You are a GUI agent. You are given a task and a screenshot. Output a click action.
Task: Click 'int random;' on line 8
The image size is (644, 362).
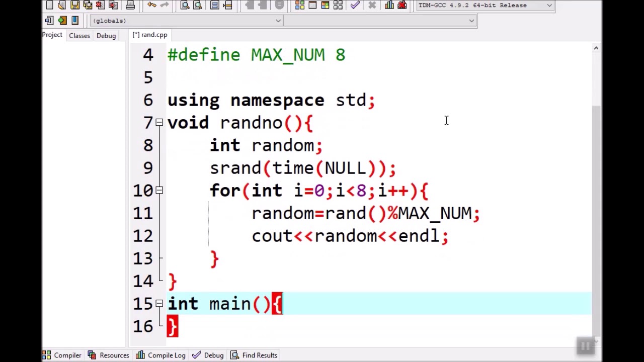pyautogui.click(x=266, y=145)
